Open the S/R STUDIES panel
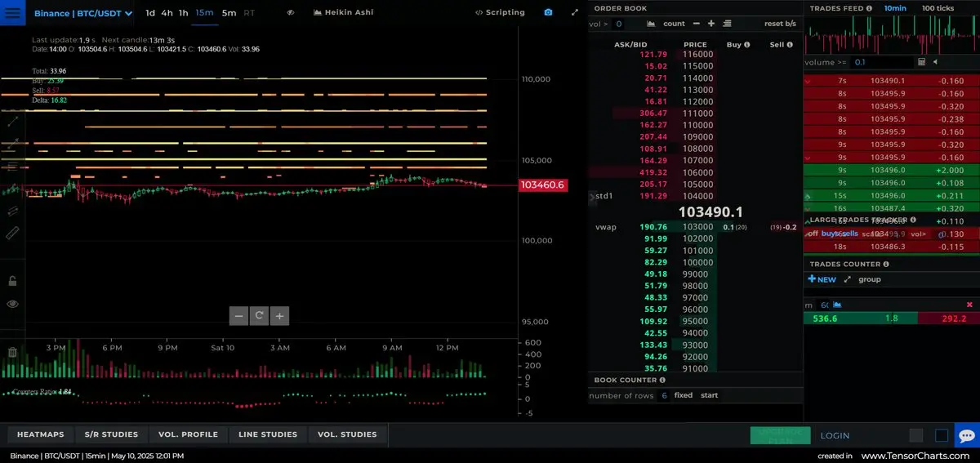The height and width of the screenshot is (463, 980). (x=111, y=434)
